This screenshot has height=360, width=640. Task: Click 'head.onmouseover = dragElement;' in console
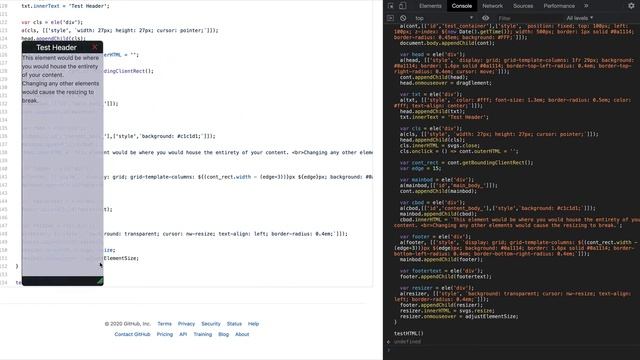click(446, 83)
